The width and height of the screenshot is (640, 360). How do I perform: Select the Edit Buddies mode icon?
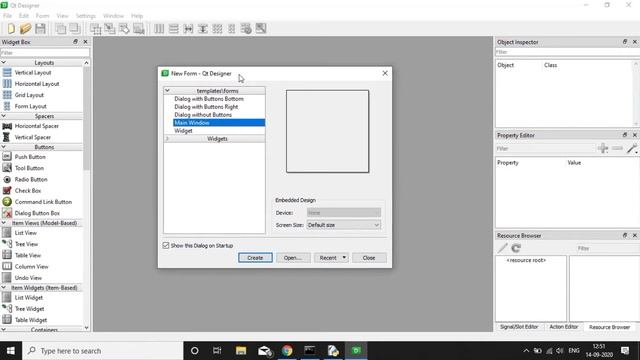pyautogui.click(x=124, y=29)
